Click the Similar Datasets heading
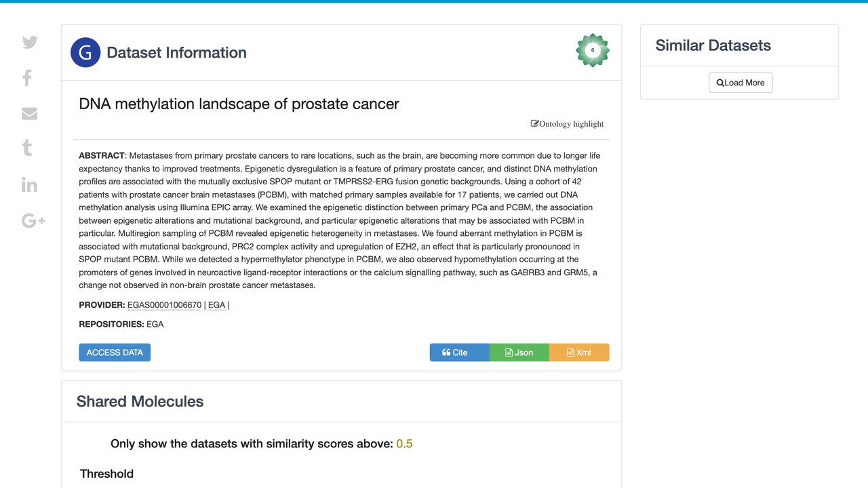The height and width of the screenshot is (488, 868). (713, 45)
